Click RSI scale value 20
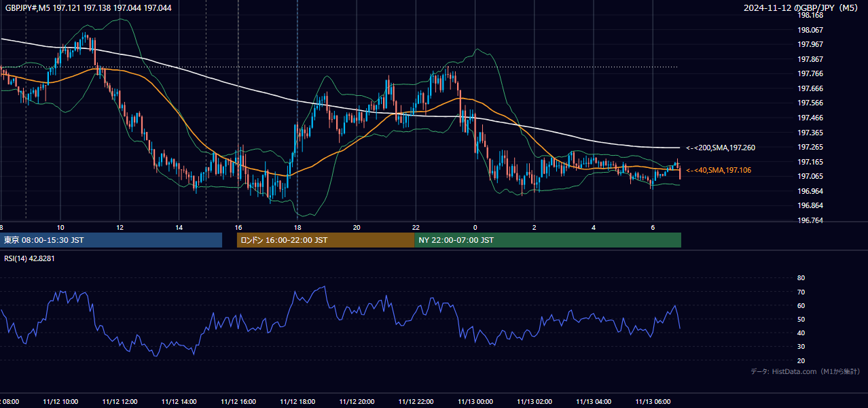This screenshot has width=868, height=408. point(801,360)
